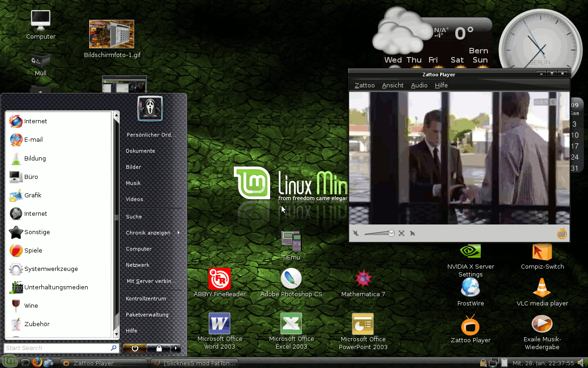Viewport: 588px width, 368px height.
Task: Click scroll-up arrow of menu category list
Action: 116,115
